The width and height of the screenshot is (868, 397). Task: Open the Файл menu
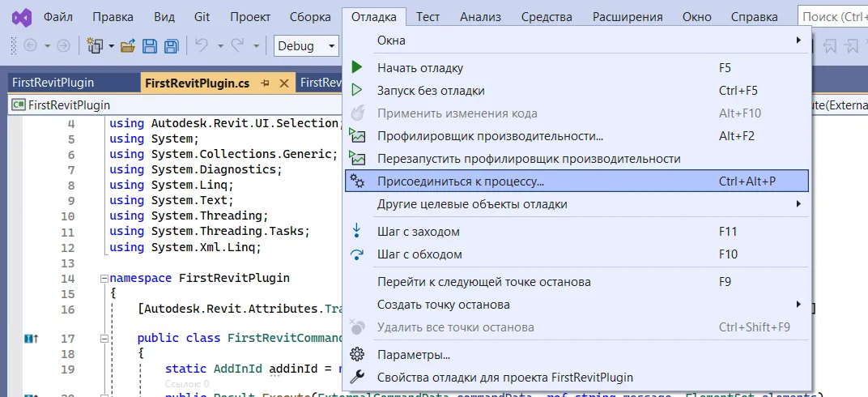click(58, 17)
